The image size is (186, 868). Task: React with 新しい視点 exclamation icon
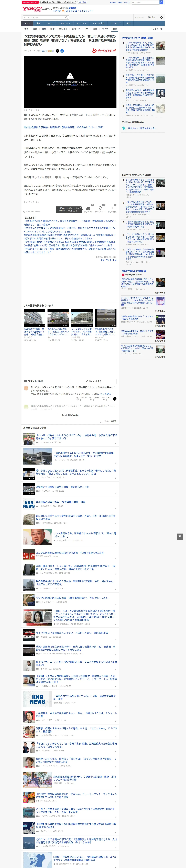[112, 208]
